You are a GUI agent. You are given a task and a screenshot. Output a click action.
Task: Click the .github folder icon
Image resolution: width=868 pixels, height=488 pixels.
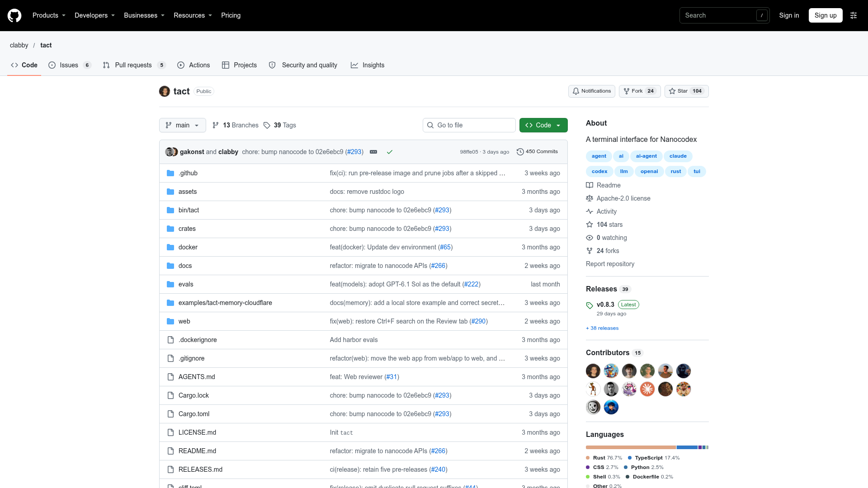[170, 173]
